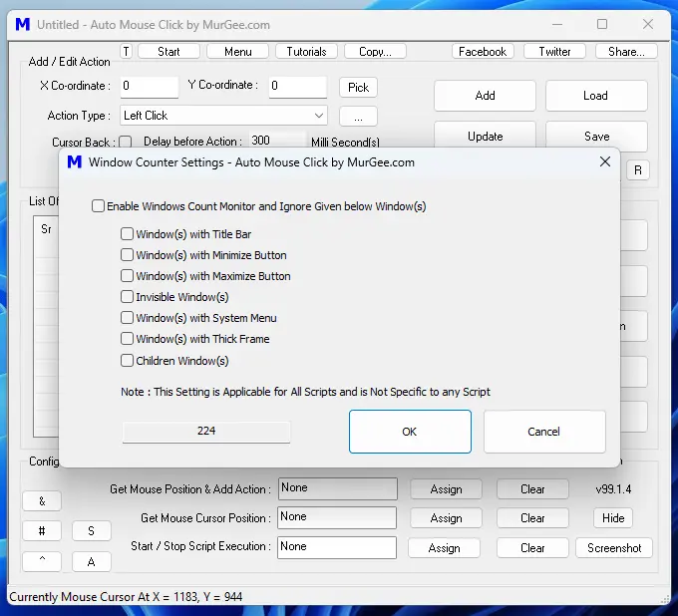Click the # symbol button
Screen dimensions: 678x616
coord(42,531)
